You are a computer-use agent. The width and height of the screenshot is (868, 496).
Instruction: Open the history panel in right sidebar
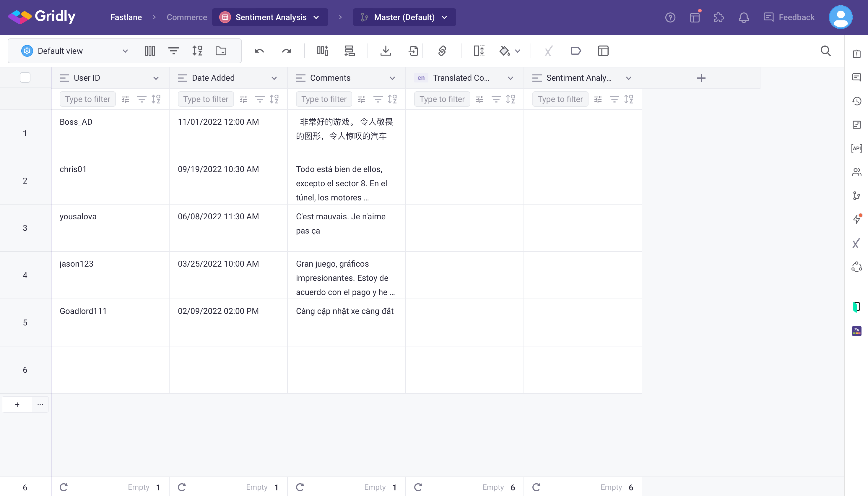[856, 101]
